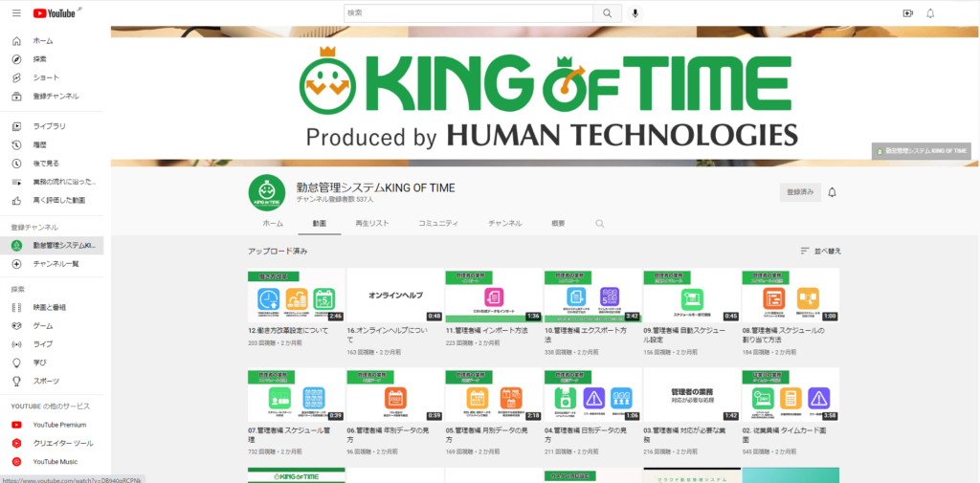Open 後で見る playlist in sidebar
The height and width of the screenshot is (483, 980).
click(46, 164)
